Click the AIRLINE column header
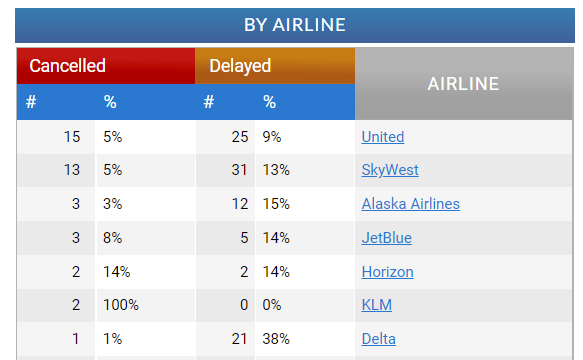This screenshot has width=583, height=360. (x=463, y=84)
